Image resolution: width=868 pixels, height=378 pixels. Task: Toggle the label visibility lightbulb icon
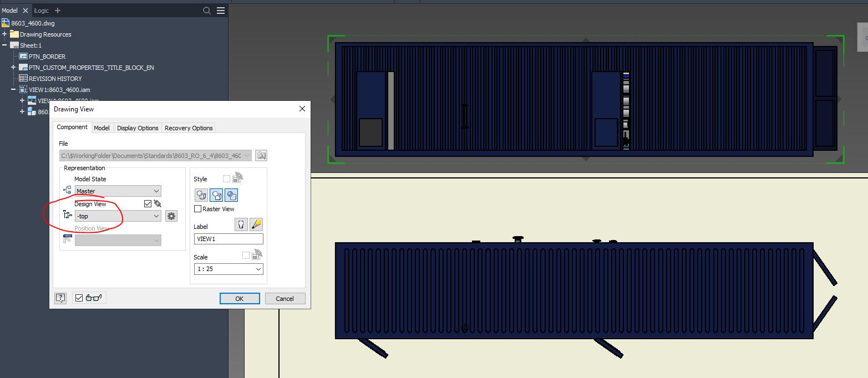pos(241,224)
